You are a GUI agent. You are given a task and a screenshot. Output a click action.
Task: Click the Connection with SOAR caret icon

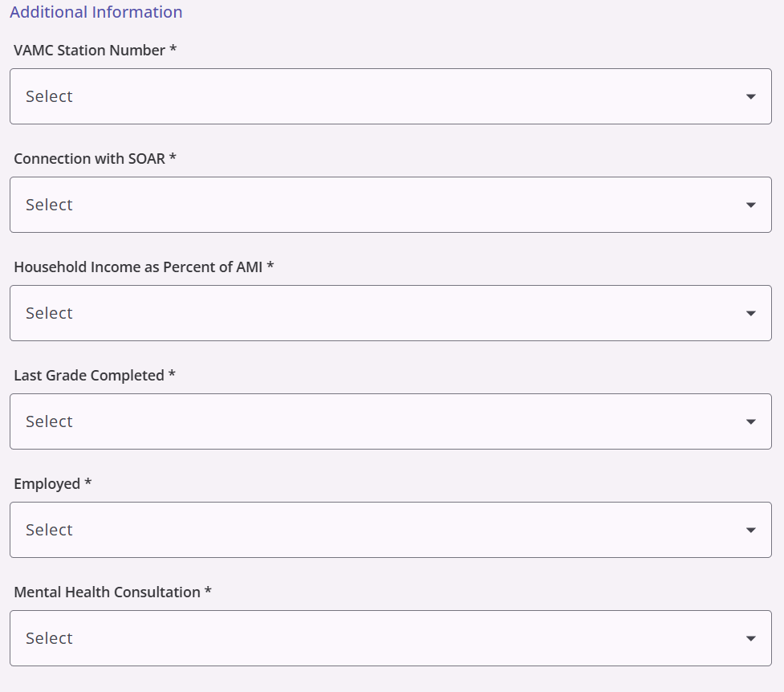point(750,206)
